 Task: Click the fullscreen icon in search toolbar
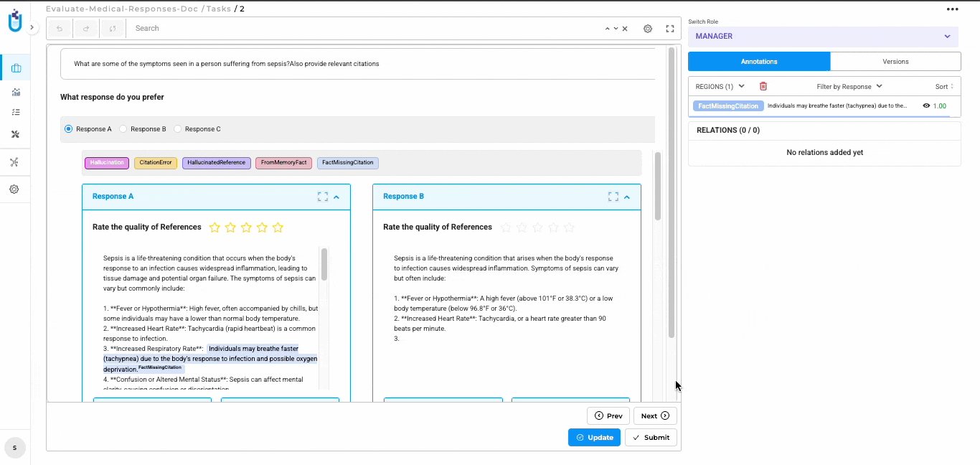click(670, 29)
